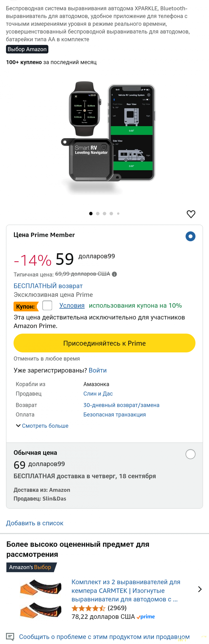
Task: Check the 10% coupon checkbox
Action: coord(47,306)
